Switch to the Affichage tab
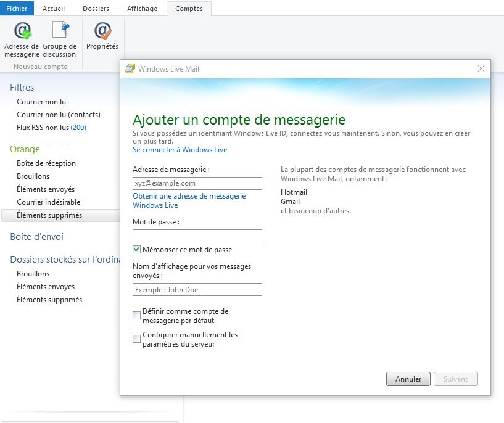Image resolution: width=504 pixels, height=423 pixels. [142, 9]
